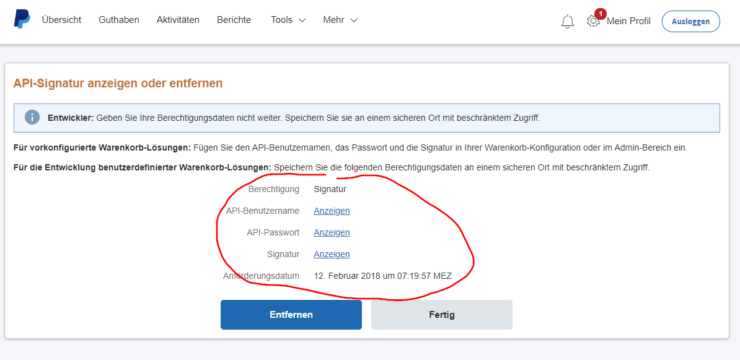Open Mein Profil
The height and width of the screenshot is (360, 740).
pos(628,21)
